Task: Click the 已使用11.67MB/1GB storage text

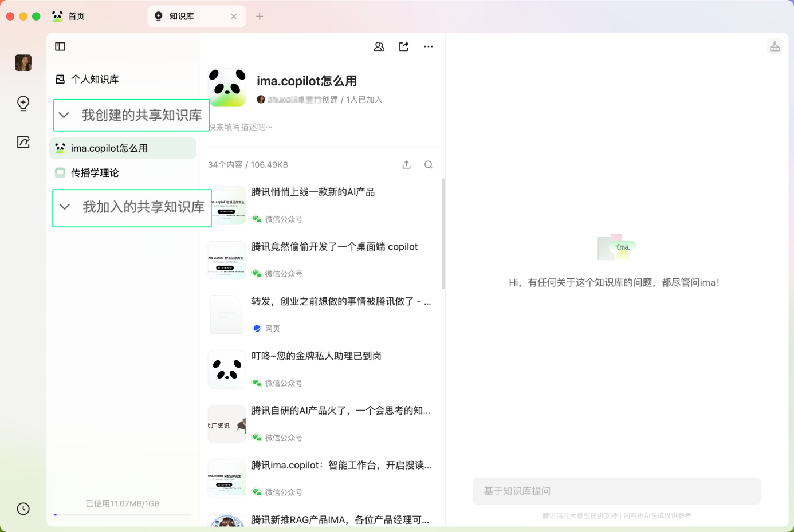Action: tap(123, 503)
